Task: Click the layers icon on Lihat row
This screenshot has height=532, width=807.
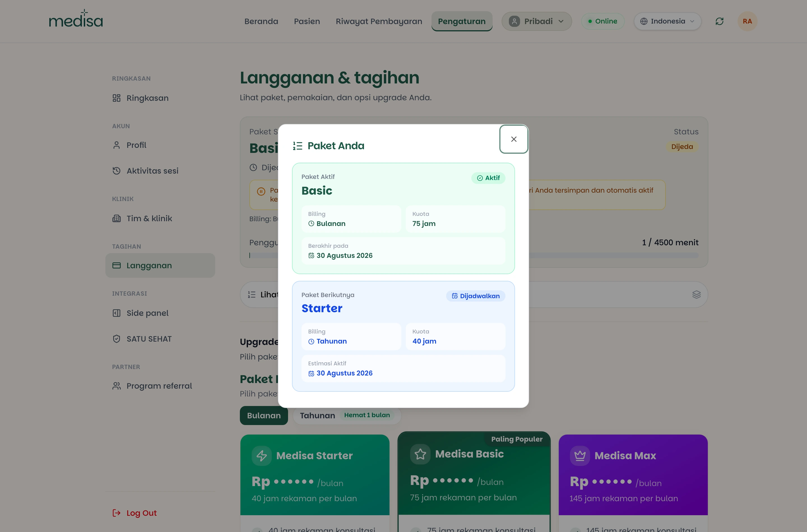Action: (696, 295)
